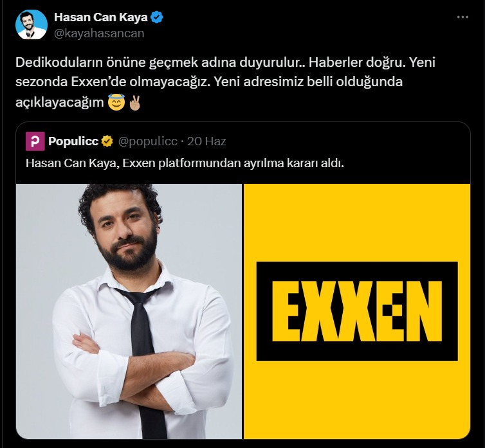Click the main tweet text starting Dedikoduların
This screenshot has width=485, height=448.
coord(225,82)
